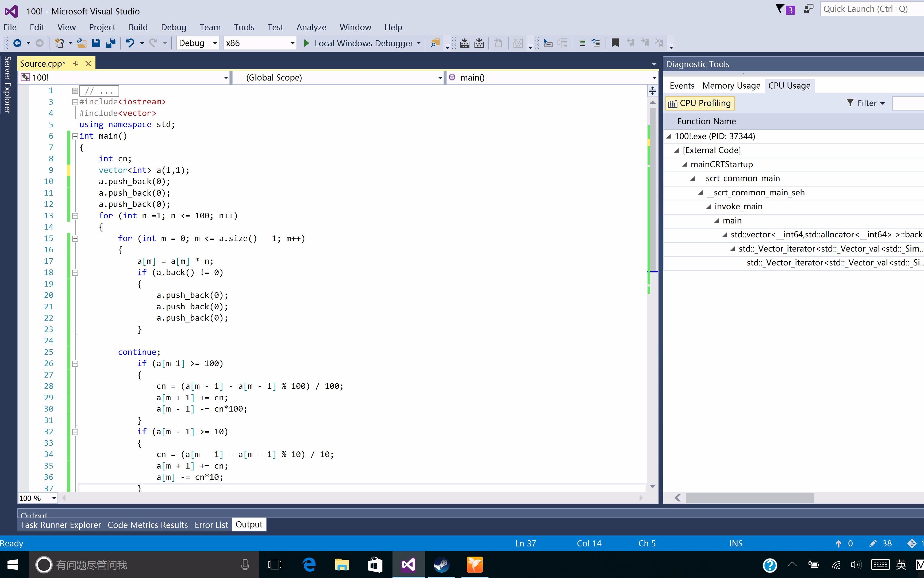Screen dimensions: 924x578
Task: Click the Navigate Backward arrow icon
Action: tap(17, 43)
